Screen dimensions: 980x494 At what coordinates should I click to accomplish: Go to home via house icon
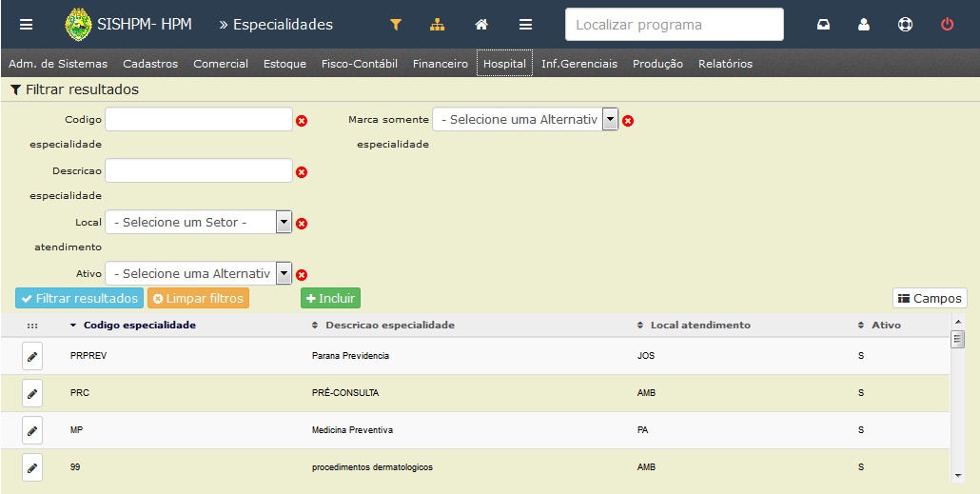(x=481, y=25)
